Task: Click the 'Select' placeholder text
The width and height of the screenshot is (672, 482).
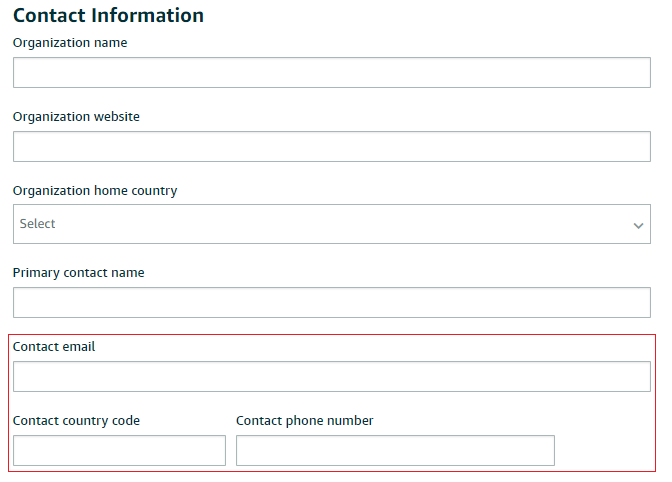Action: (x=37, y=224)
